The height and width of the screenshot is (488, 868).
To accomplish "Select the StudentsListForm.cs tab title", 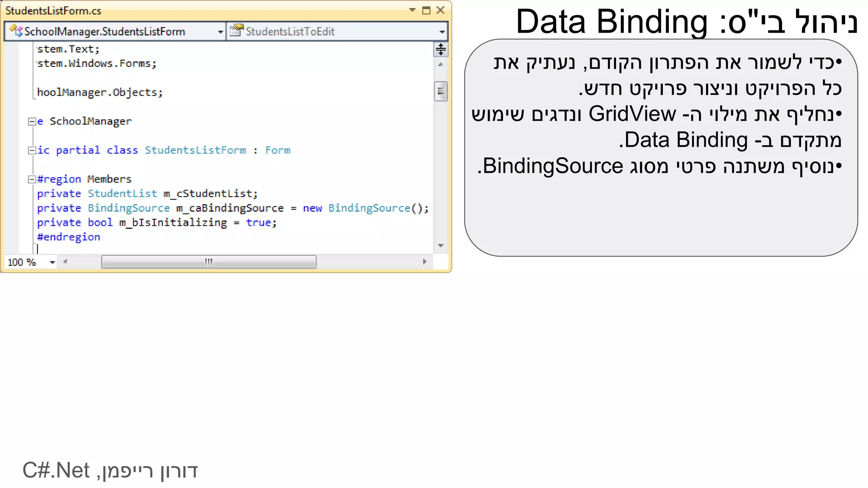I will [x=53, y=11].
